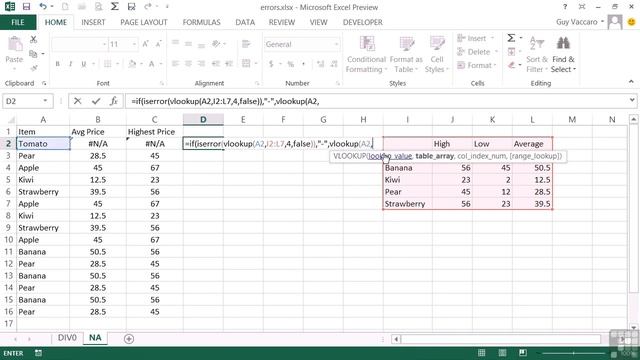This screenshot has width=640, height=360.
Task: Select cell A2 containing Tomato
Action: point(43,144)
